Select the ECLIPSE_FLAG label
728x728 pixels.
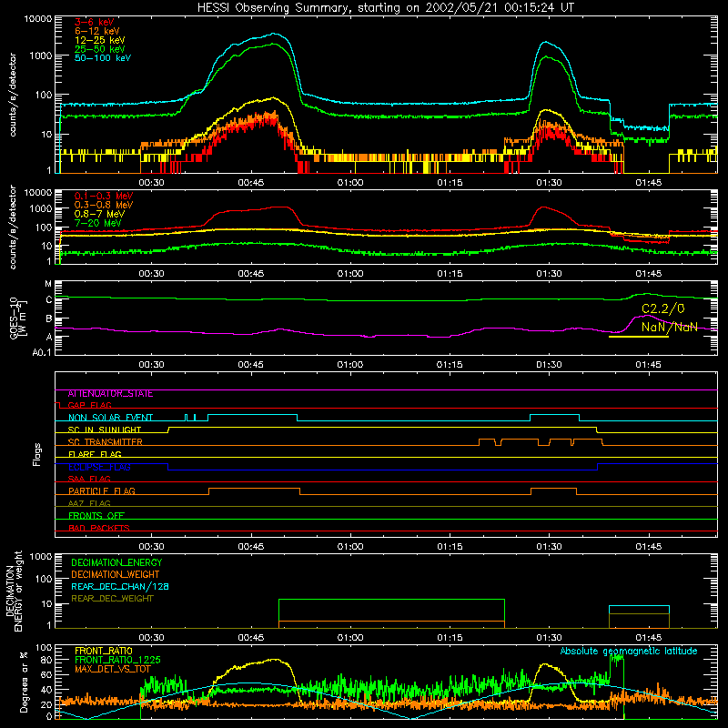(x=99, y=467)
